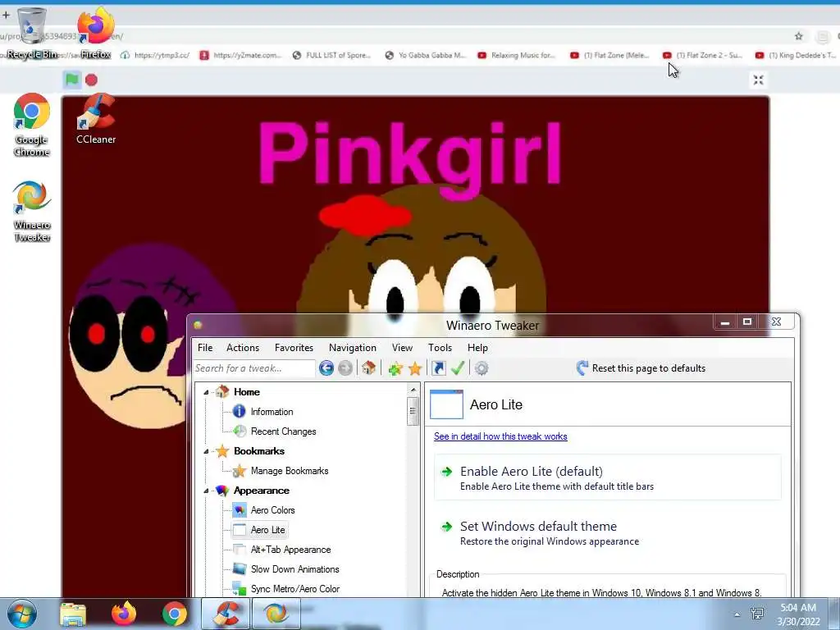Screen dimensions: 840x630
Task: Click the Information tree item icon
Action: coord(240,412)
